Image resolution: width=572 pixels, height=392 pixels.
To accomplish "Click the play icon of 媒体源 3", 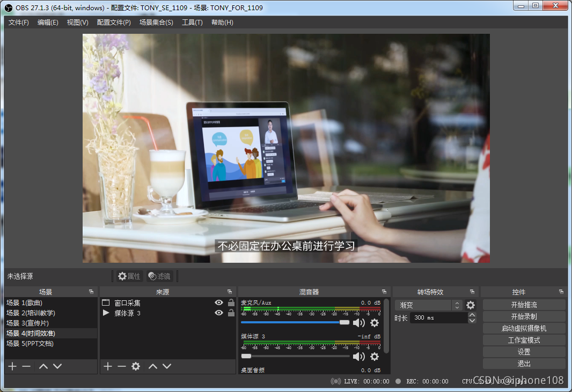I will point(106,313).
